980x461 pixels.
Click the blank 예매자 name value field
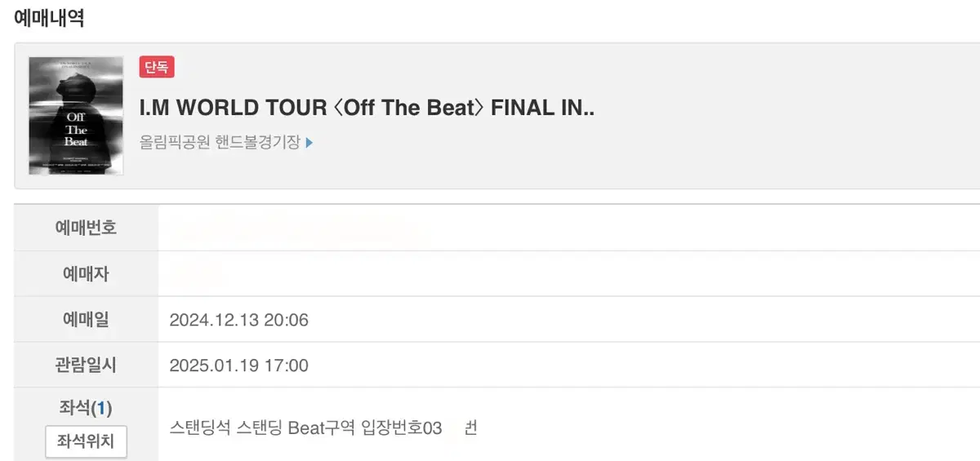click(569, 274)
